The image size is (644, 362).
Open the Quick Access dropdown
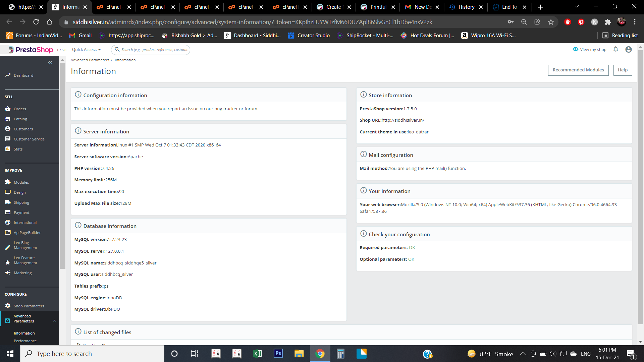pyautogui.click(x=86, y=50)
